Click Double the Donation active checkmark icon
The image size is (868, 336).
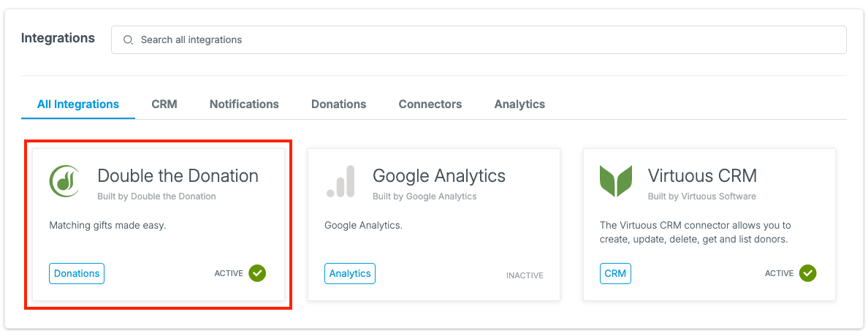click(257, 273)
